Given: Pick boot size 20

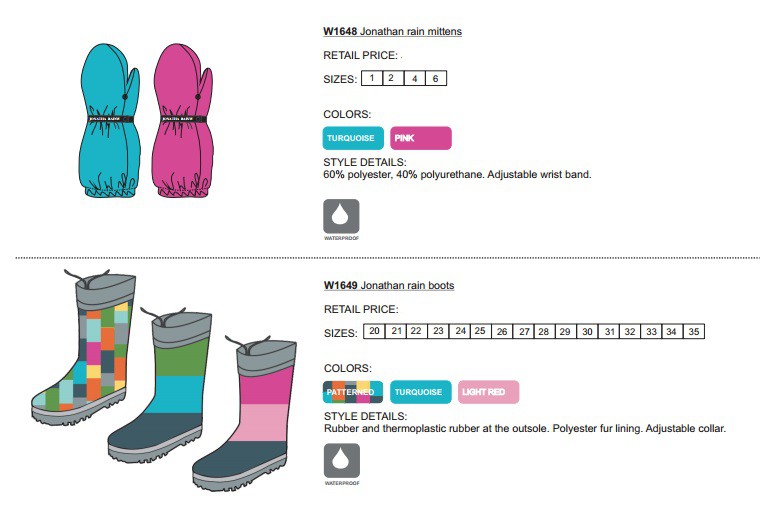Looking at the screenshot, I should click(374, 331).
